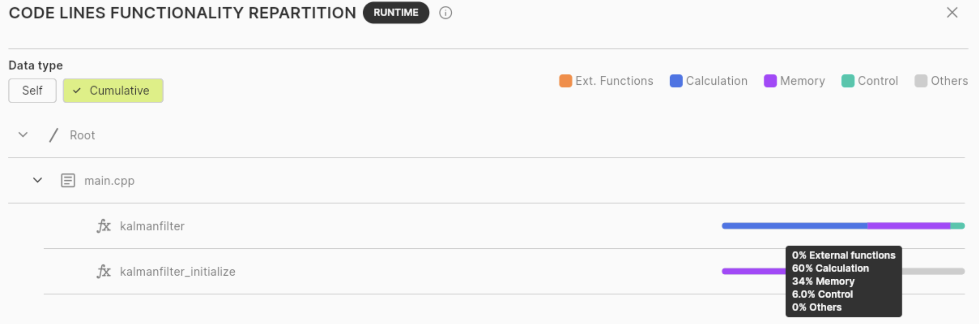Image resolution: width=980 pixels, height=324 pixels.
Task: Click the checkmark in Cumulative button
Action: [x=77, y=90]
